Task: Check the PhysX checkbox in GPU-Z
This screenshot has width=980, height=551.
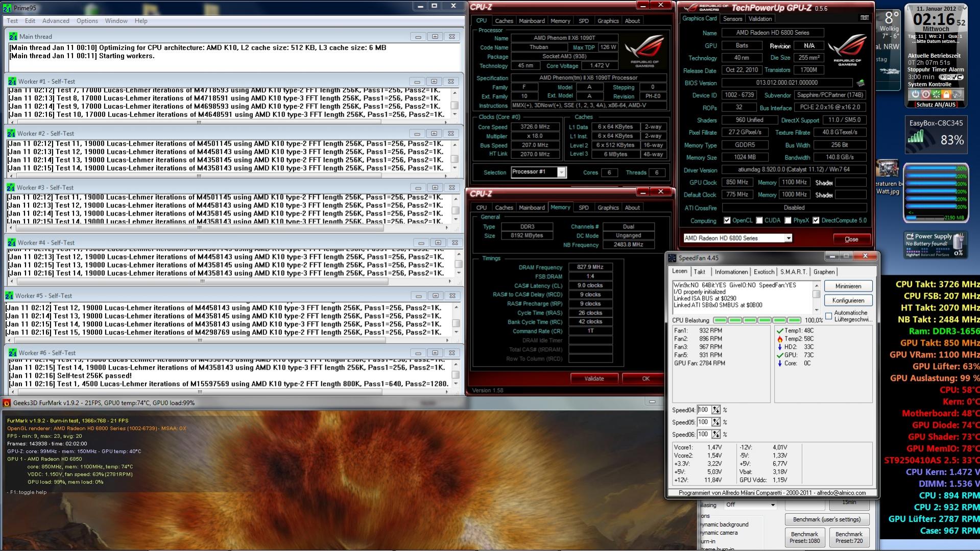Action: (x=788, y=221)
